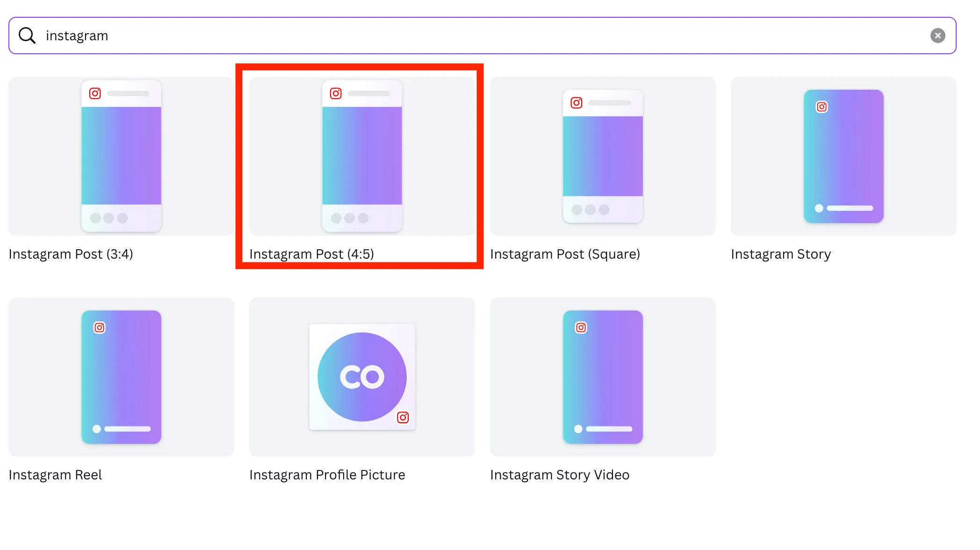Click inside the search input field

tap(468, 36)
